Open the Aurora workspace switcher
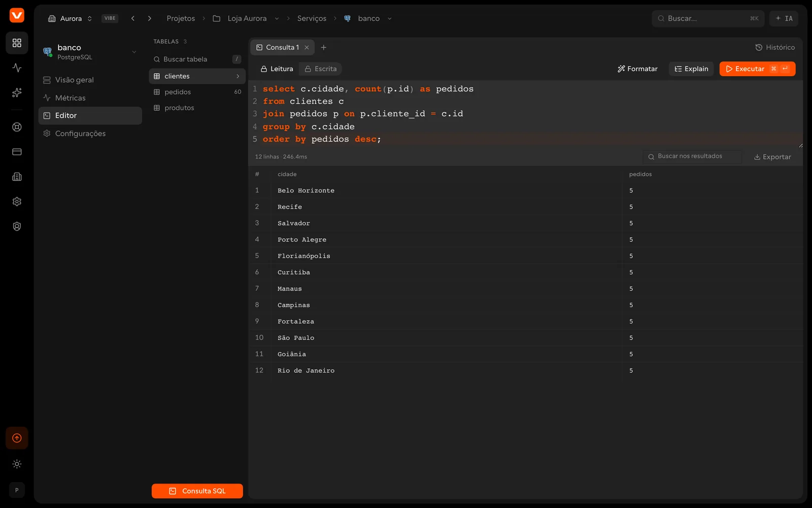Image resolution: width=812 pixels, height=508 pixels. point(70,18)
